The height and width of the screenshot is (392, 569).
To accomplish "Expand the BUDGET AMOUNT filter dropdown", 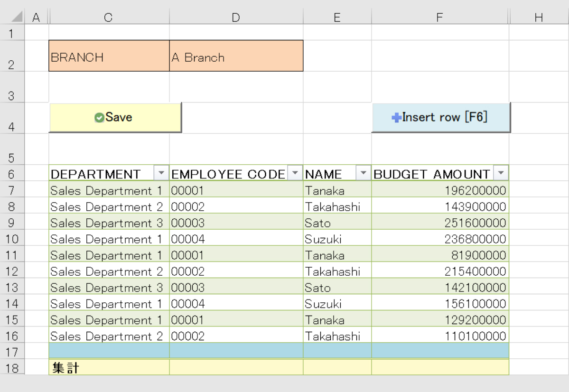I will 501,174.
